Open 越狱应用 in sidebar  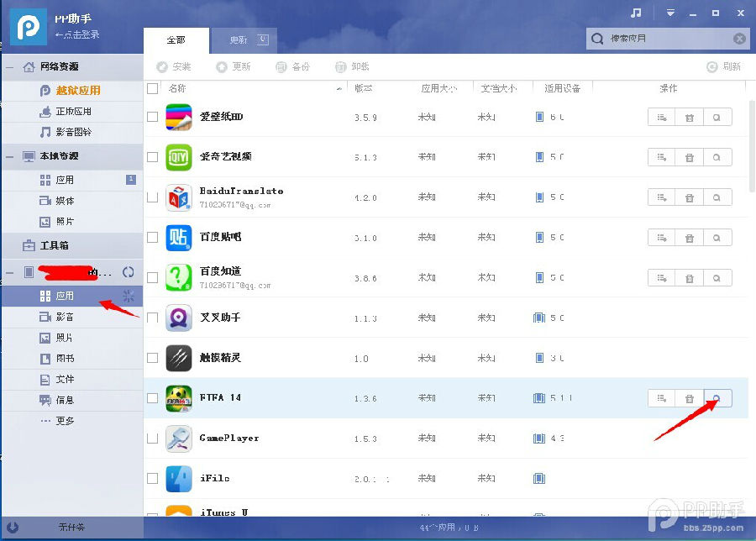coord(72,90)
